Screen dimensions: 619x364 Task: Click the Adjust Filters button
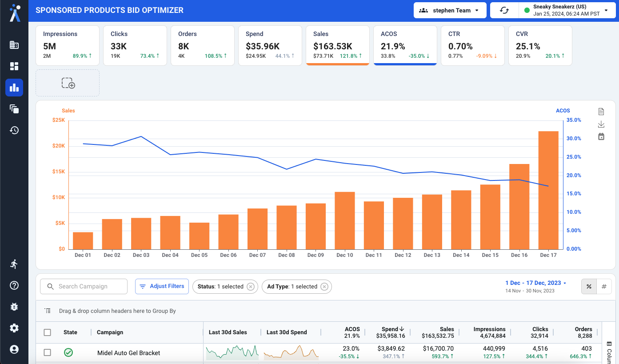click(x=162, y=287)
